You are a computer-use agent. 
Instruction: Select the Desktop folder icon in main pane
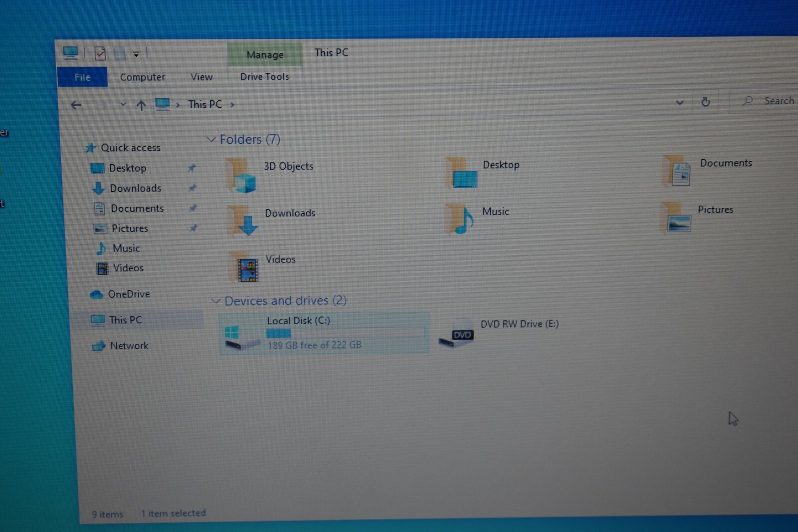coord(461,173)
